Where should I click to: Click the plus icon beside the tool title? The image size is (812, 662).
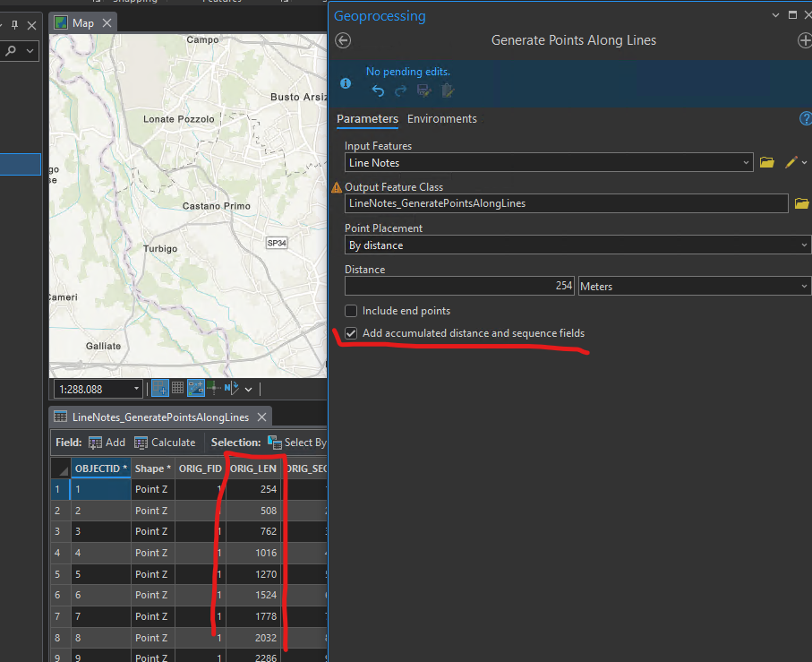(803, 40)
